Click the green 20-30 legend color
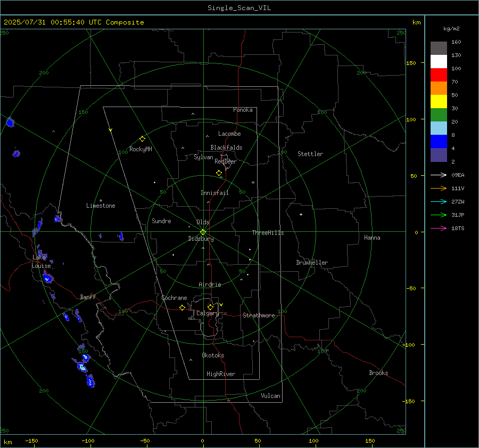 [439, 115]
